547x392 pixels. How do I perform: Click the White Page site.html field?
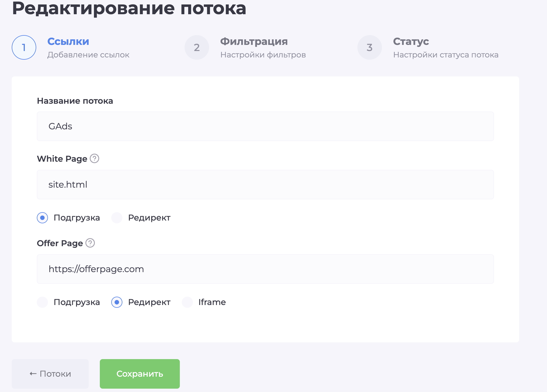click(265, 185)
